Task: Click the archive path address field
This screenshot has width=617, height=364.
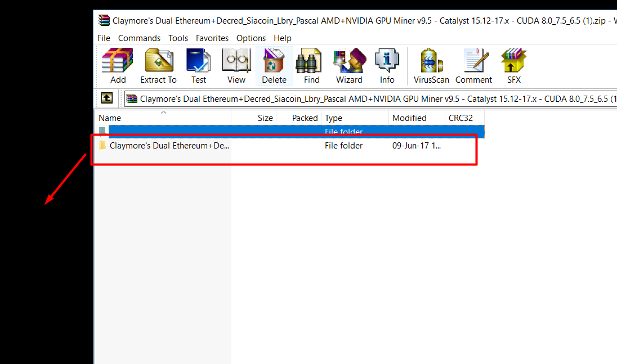Action: point(370,98)
